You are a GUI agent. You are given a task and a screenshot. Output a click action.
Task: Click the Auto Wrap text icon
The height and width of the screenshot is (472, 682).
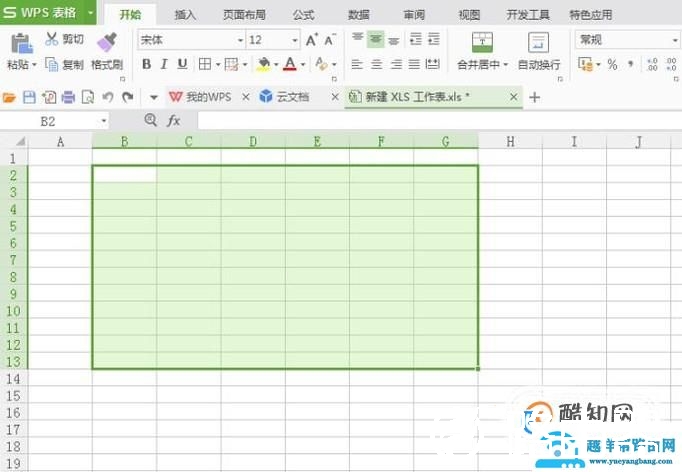(x=538, y=42)
